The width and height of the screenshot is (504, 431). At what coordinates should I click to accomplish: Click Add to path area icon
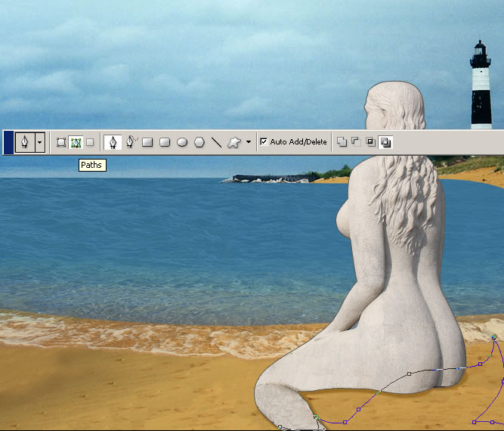[x=342, y=142]
